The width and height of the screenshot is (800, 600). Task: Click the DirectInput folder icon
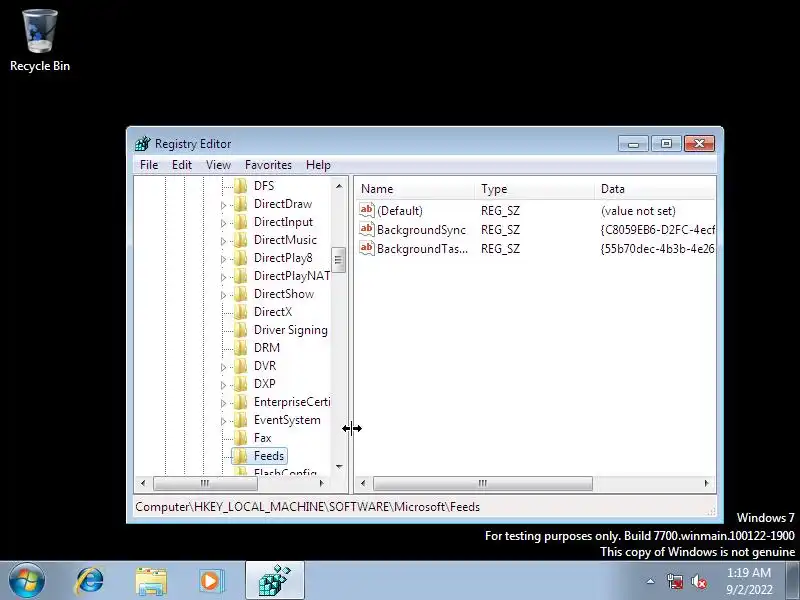tap(240, 222)
